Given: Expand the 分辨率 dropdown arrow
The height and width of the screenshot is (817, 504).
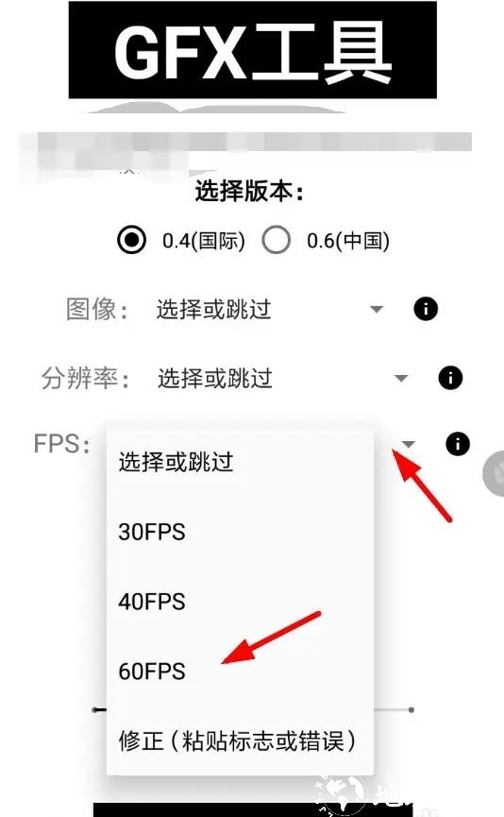Looking at the screenshot, I should pyautogui.click(x=401, y=379).
